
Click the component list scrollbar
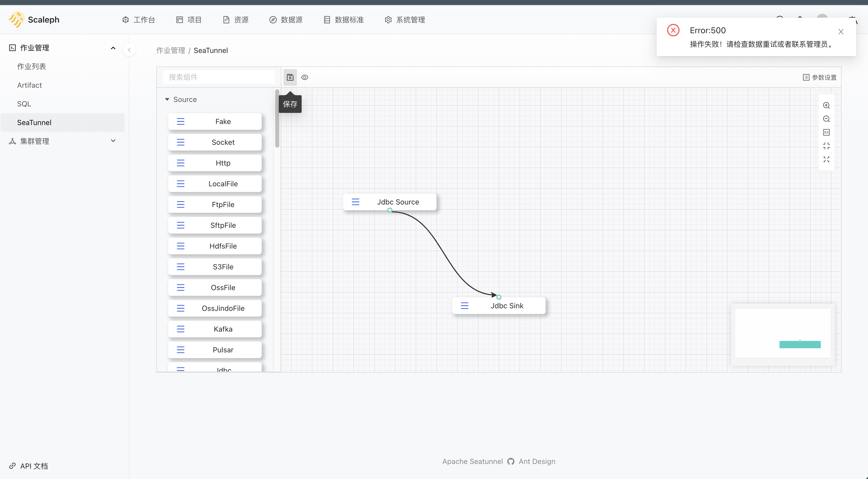(x=277, y=119)
